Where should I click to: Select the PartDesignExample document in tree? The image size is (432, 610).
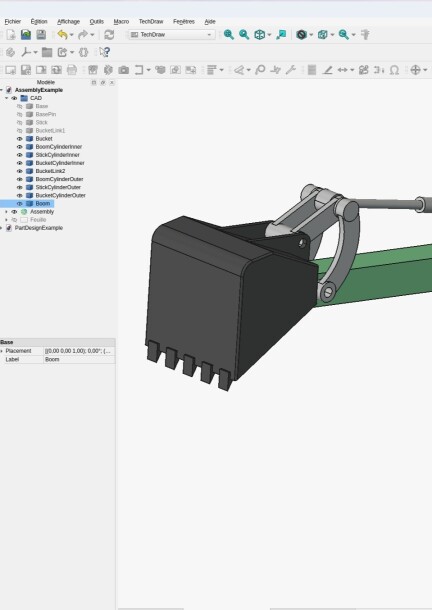click(x=39, y=228)
